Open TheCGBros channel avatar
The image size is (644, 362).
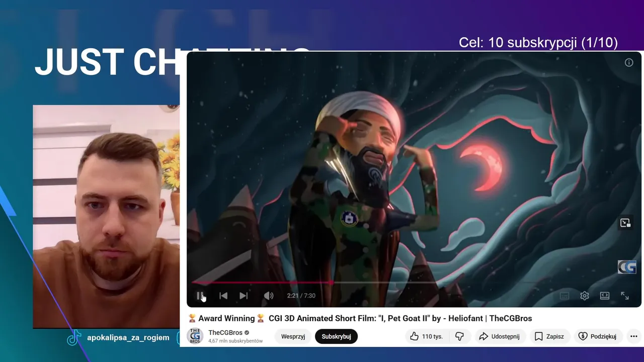tap(195, 336)
